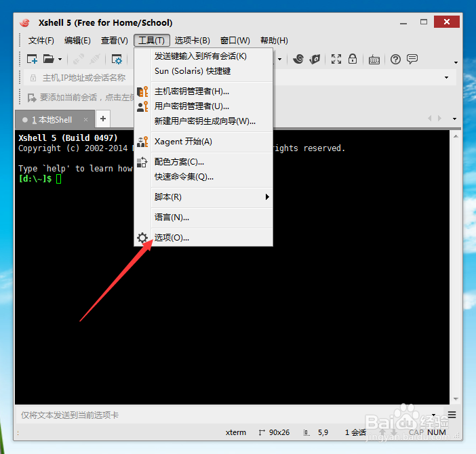Click the host key manager icon

pyautogui.click(x=142, y=91)
